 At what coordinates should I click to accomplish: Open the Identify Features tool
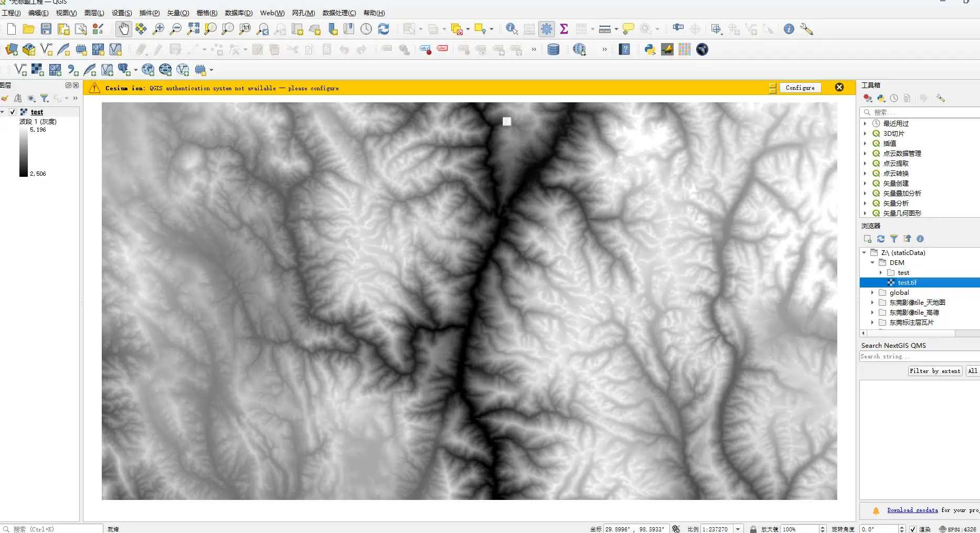pyautogui.click(x=512, y=29)
